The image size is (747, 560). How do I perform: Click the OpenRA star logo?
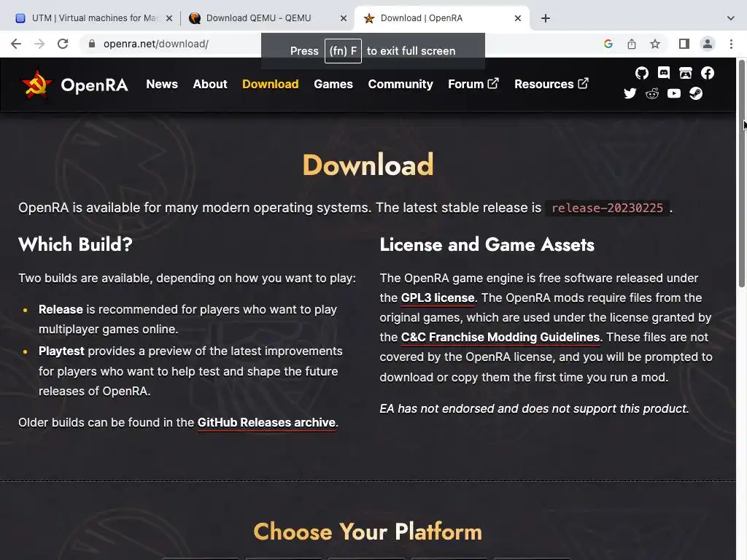tap(36, 85)
